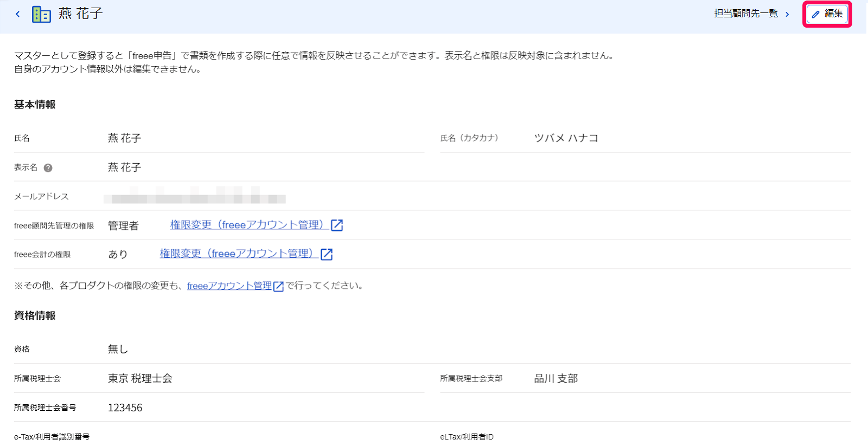Open 権限変更 link for freee顧問先管理の権限
This screenshot has height=446, width=868.
(x=257, y=225)
